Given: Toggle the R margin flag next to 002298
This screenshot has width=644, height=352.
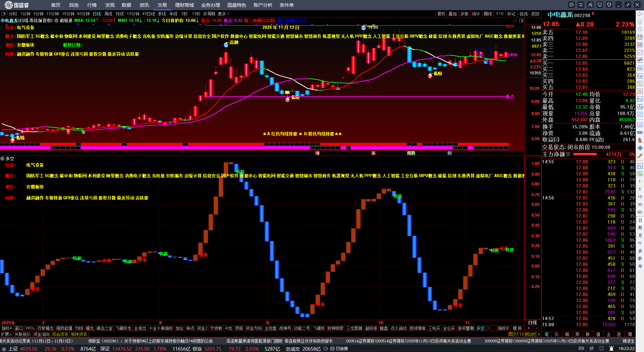Looking at the screenshot, I should (x=593, y=13).
